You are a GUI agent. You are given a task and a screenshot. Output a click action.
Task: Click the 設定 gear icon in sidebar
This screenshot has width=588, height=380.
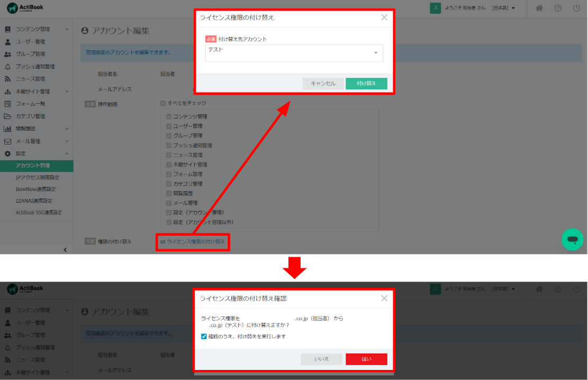(x=7, y=153)
